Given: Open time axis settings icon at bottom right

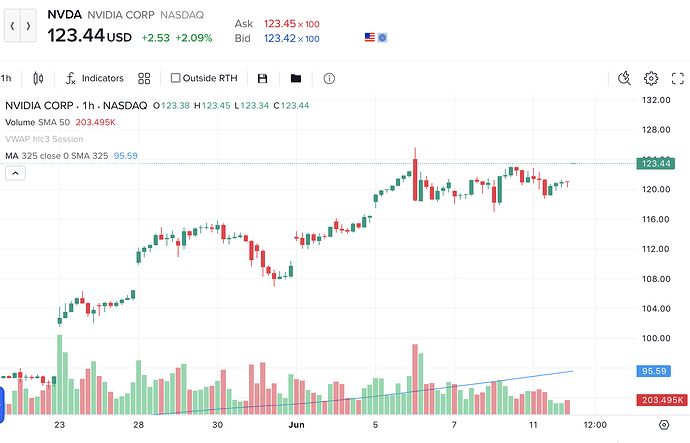Looking at the screenshot, I should coord(664,425).
